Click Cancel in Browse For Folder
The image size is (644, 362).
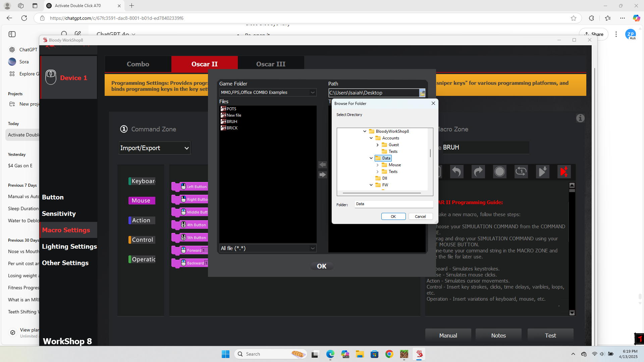420,217
